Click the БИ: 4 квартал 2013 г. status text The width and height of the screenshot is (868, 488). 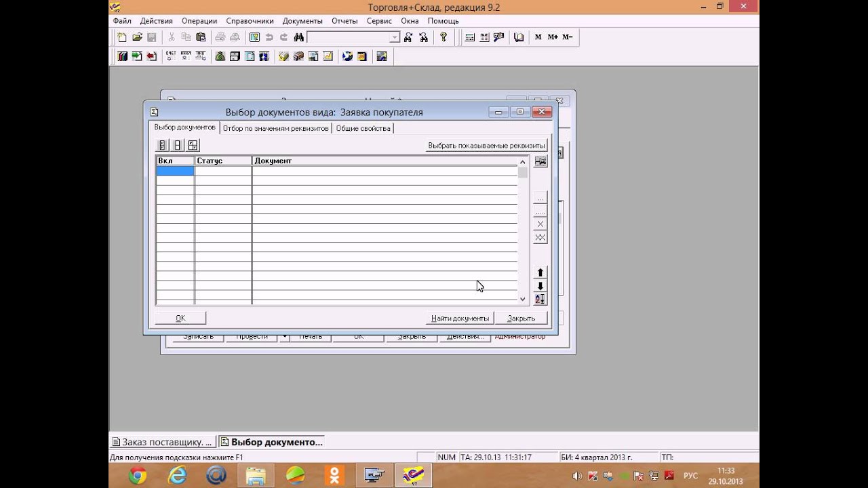click(x=597, y=457)
